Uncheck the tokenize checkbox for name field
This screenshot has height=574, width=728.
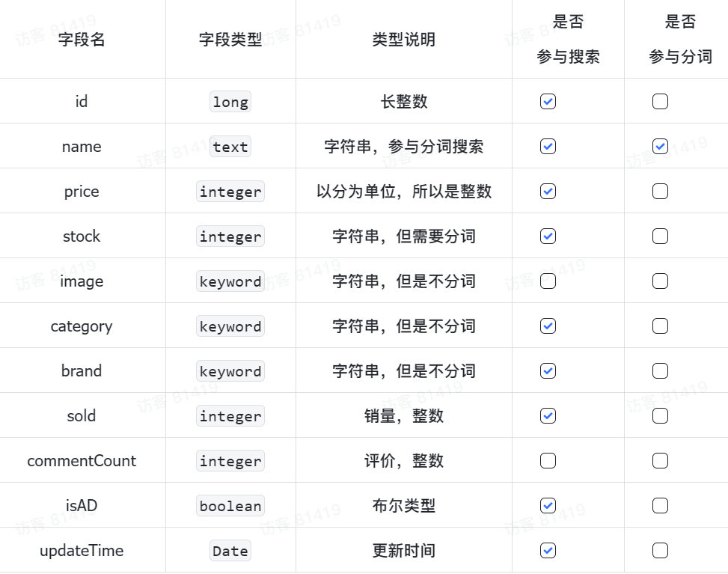click(x=660, y=147)
